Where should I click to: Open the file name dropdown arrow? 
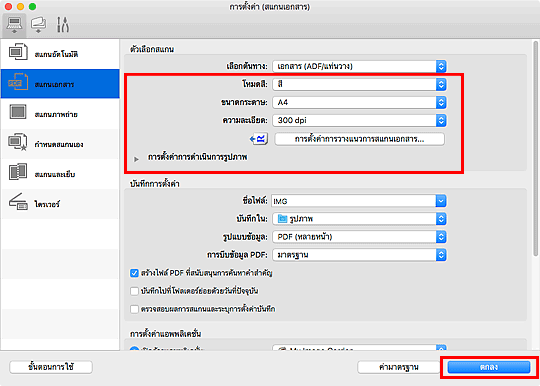[x=441, y=201]
